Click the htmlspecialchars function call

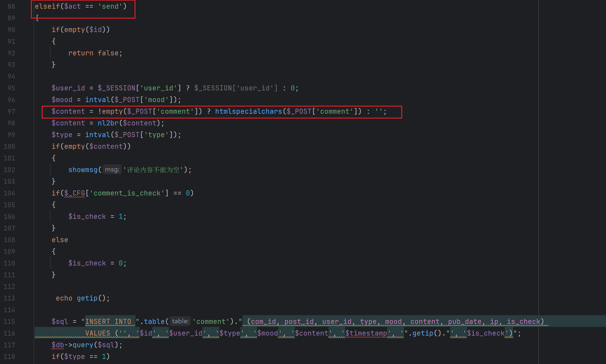pos(248,111)
